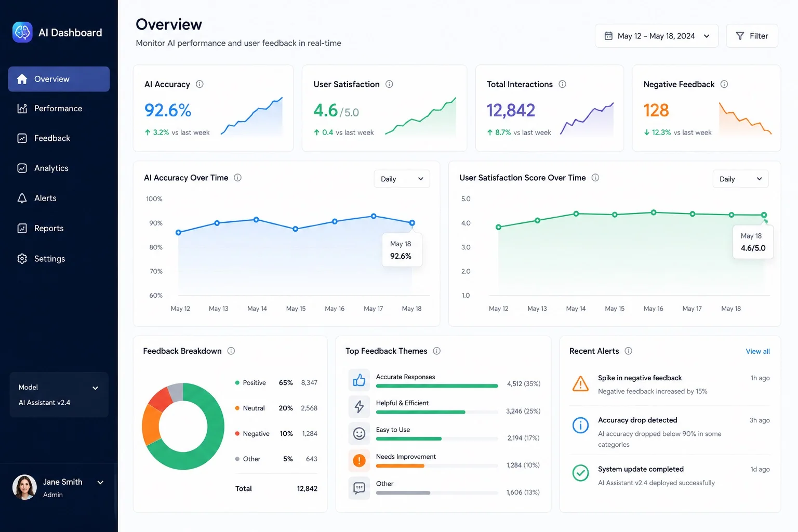
Task: Show info for Feedback Breakdown
Action: click(x=231, y=351)
